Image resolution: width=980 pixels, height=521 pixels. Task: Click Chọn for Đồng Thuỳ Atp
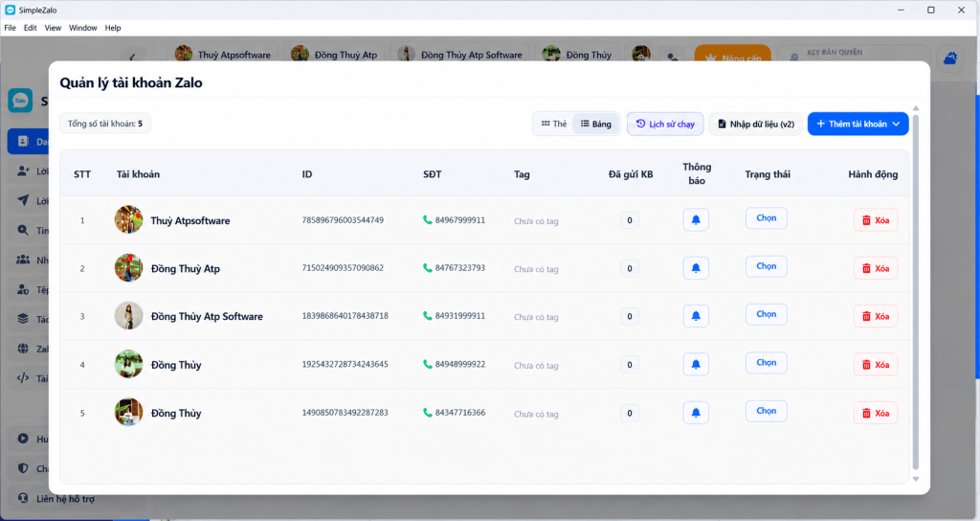(767, 266)
